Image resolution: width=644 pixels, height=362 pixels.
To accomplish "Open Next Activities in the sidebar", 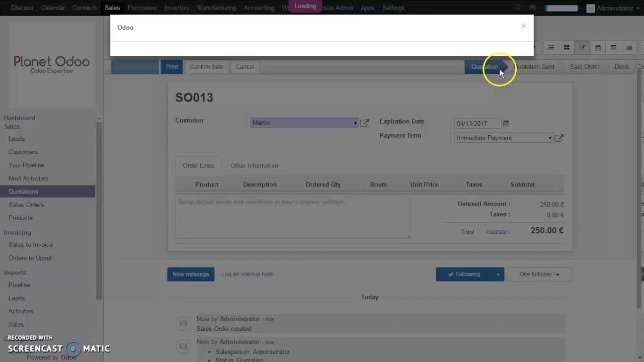I will (28, 178).
